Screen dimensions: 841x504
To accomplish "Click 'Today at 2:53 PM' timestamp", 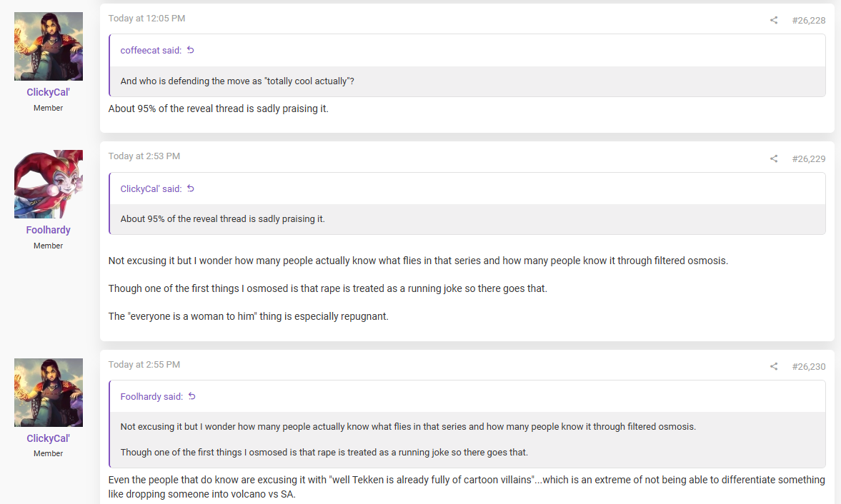I will click(x=144, y=156).
